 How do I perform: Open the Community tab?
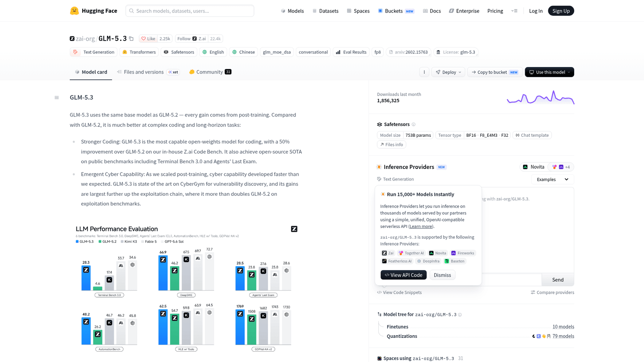210,72
